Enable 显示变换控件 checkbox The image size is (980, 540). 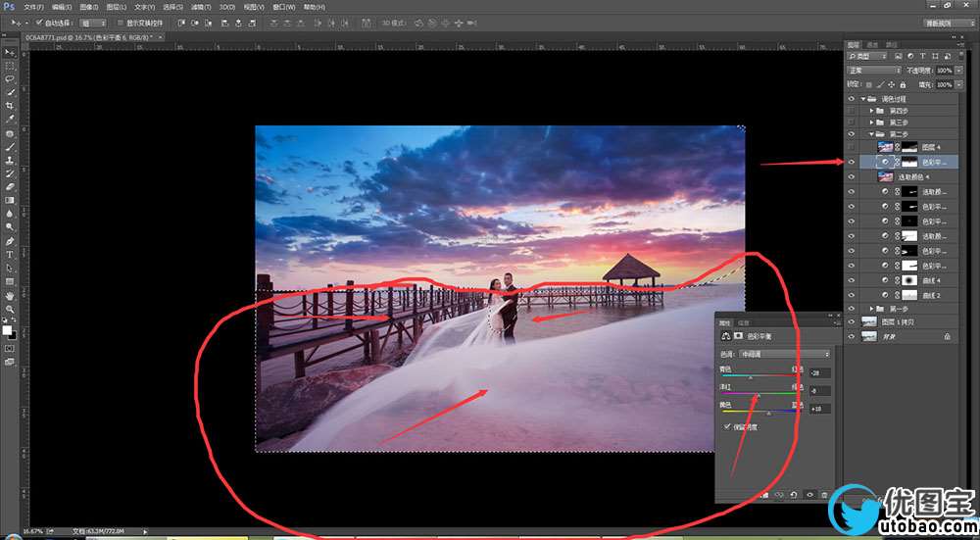pyautogui.click(x=121, y=23)
